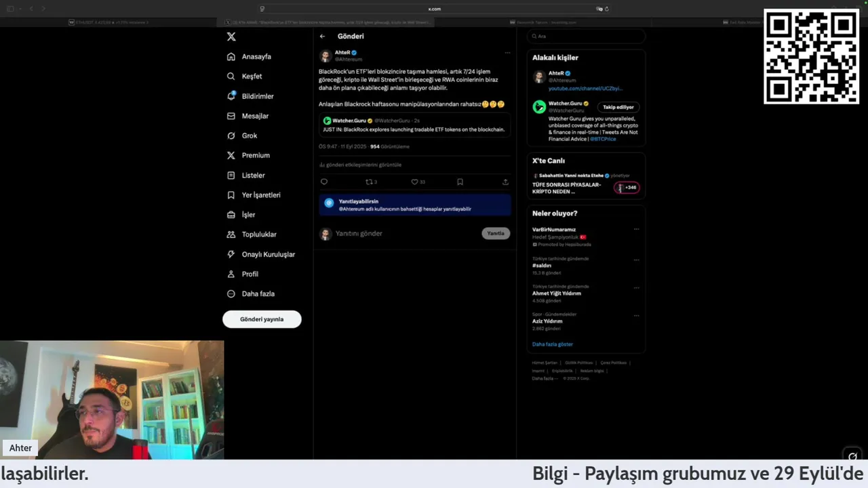Click Daha fazla göster link
The width and height of the screenshot is (868, 488).
[x=553, y=344]
